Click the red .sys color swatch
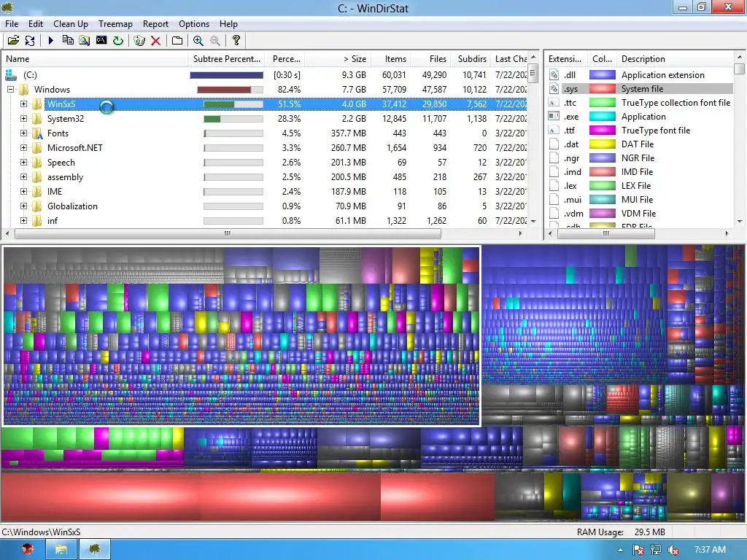 point(602,88)
